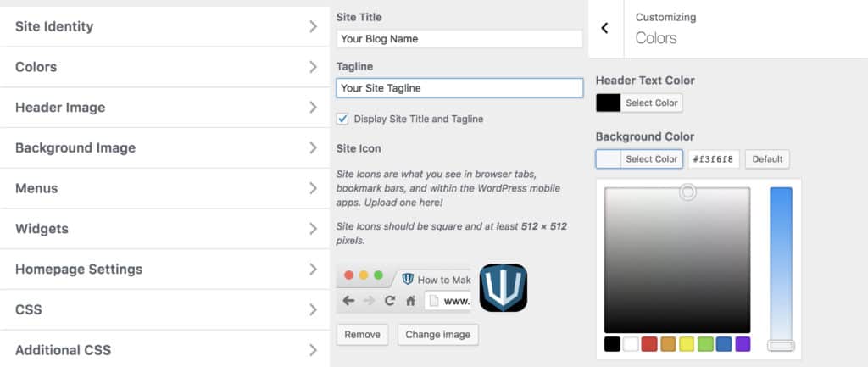Expand the Site Identity section chevron
This screenshot has width=868, height=367.
(x=314, y=26)
